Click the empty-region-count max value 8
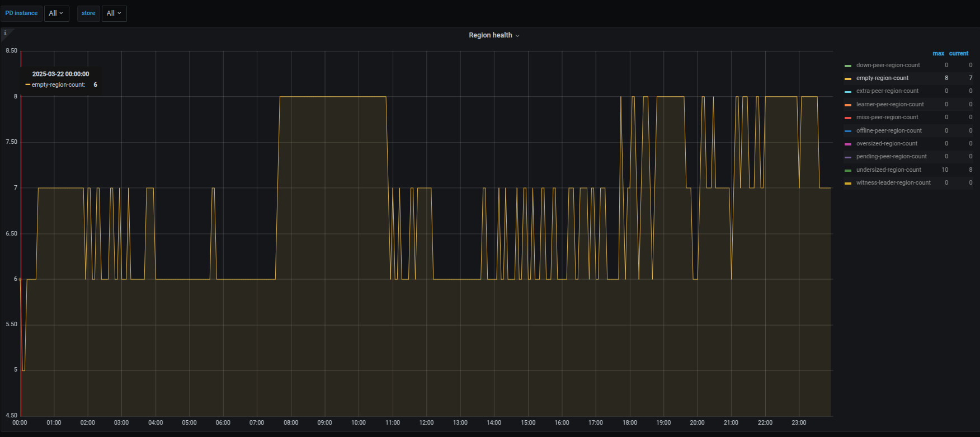The width and height of the screenshot is (980, 437). point(946,78)
